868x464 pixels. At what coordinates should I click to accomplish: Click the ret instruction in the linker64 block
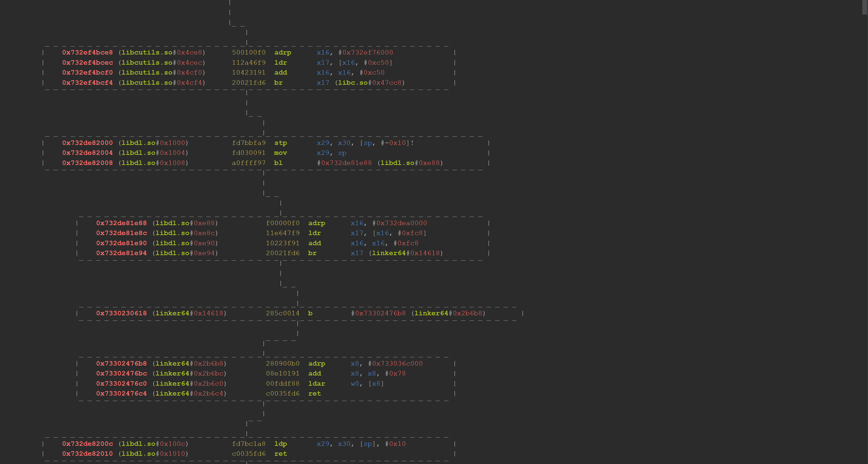[x=314, y=393]
